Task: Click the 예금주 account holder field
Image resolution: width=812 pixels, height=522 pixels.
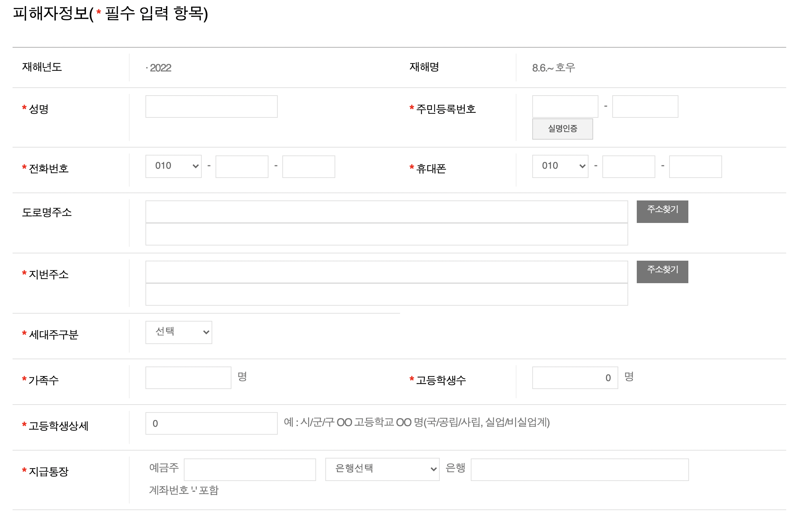Action: 250,469
